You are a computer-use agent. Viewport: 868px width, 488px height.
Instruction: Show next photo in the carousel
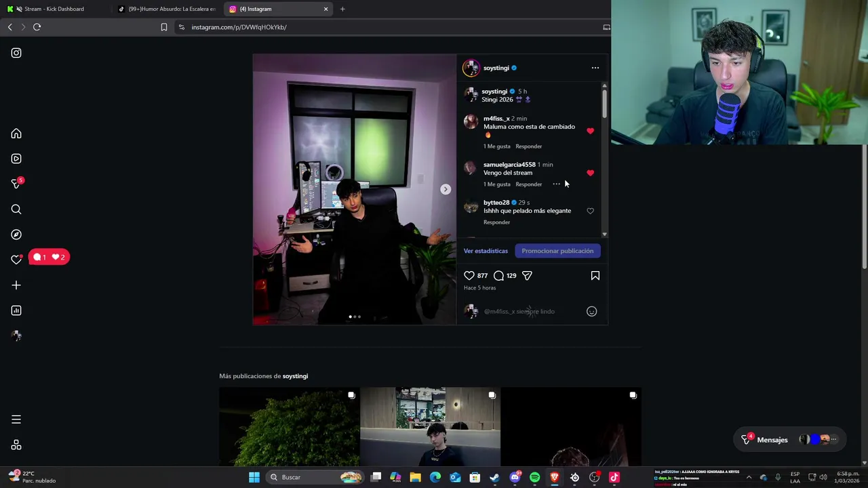(x=446, y=189)
